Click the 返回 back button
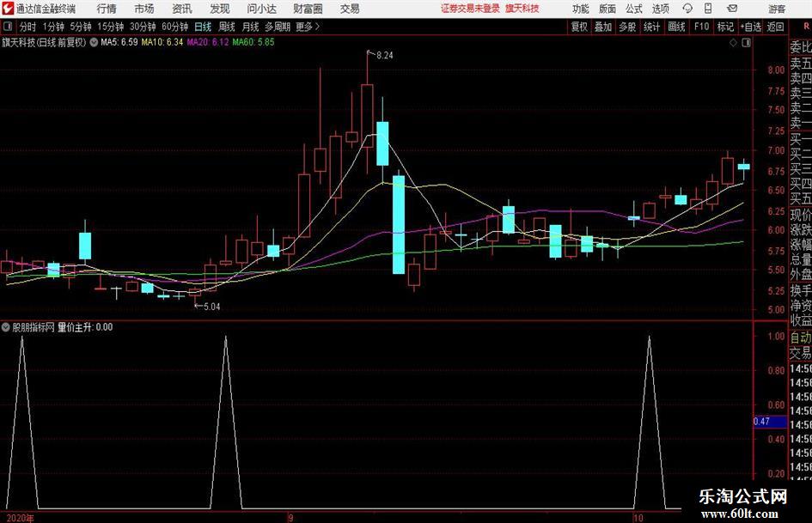Viewport: 812px width, 523px height. [775, 27]
